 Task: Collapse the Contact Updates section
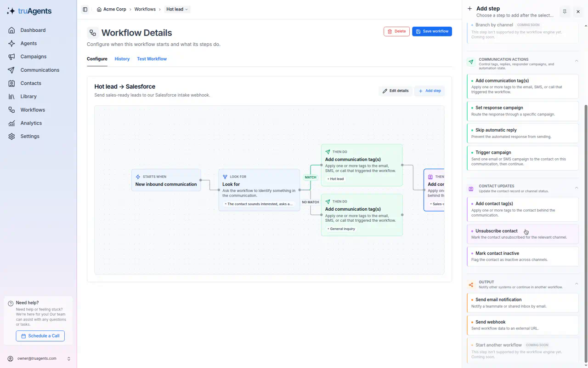577,188
